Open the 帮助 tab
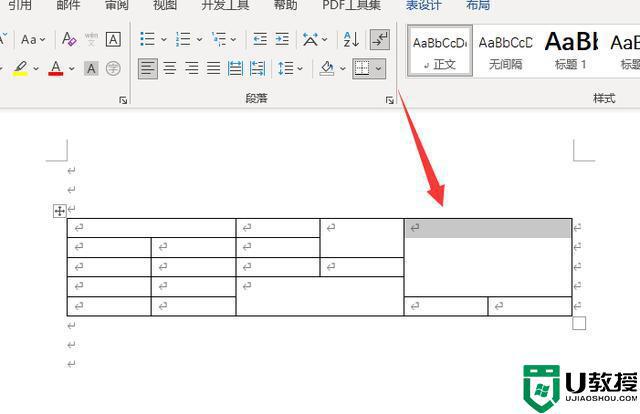Viewport: 640px width, 414px height. (x=285, y=5)
